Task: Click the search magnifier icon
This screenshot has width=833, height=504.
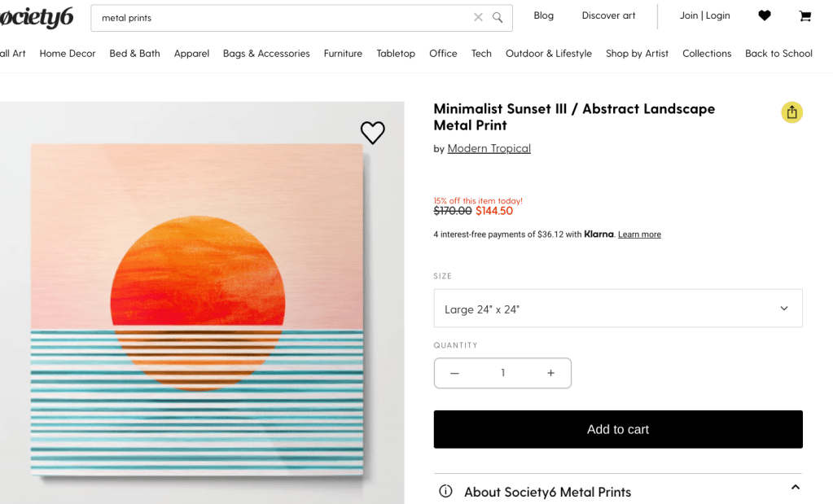Action: coord(498,17)
